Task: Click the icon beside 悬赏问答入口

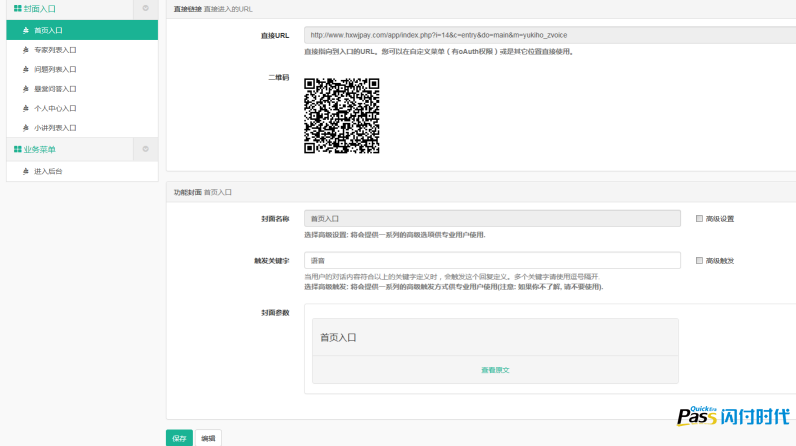Action: (x=26, y=89)
